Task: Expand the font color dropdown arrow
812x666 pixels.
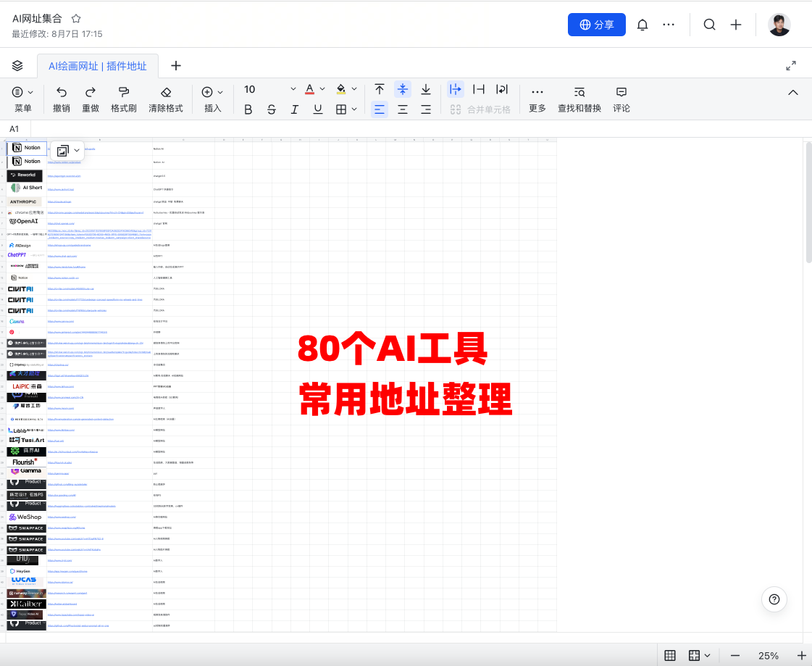Action: [x=322, y=89]
